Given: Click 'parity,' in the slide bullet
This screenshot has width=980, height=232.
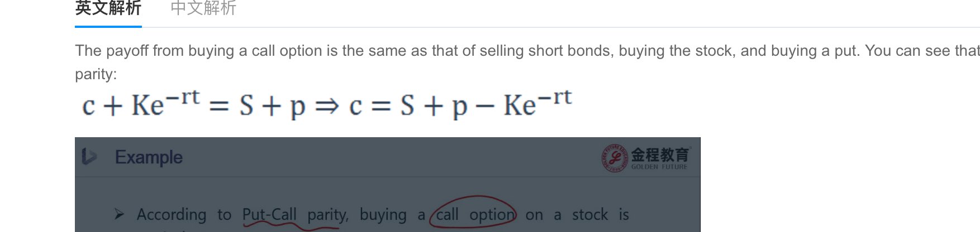Looking at the screenshot, I should [x=328, y=214].
